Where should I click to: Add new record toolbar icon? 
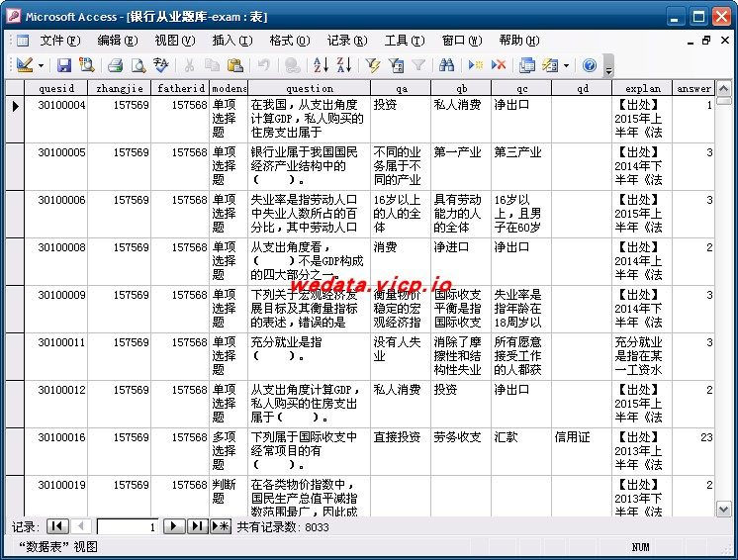476,65
